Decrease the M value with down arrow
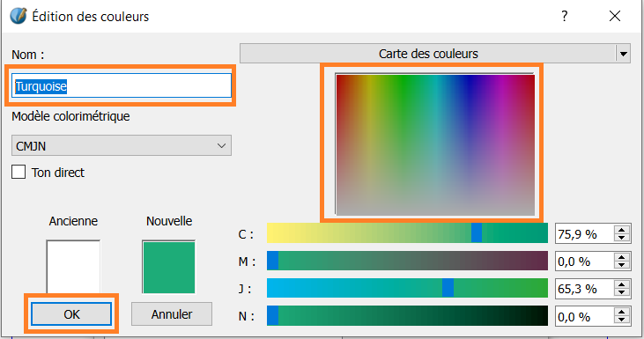Image resolution: width=644 pixels, height=339 pixels. click(x=622, y=266)
